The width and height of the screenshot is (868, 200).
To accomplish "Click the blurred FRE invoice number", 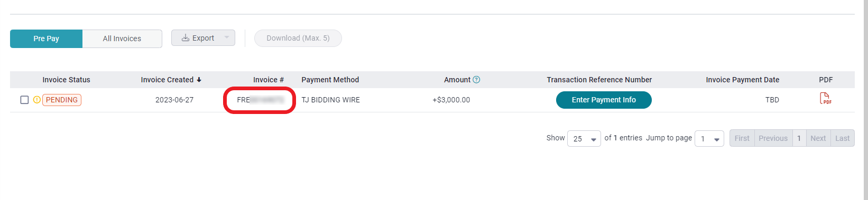I will tap(260, 100).
